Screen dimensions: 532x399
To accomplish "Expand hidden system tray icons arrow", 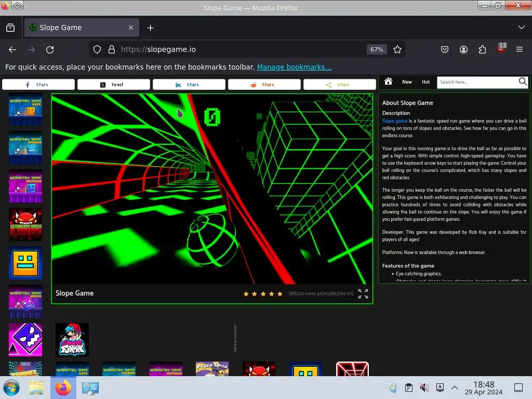I will 455,388.
